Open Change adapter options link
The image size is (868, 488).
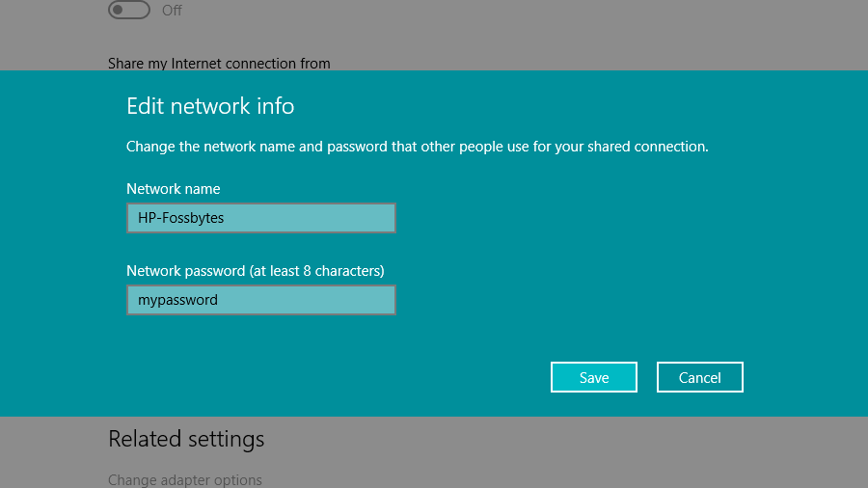[x=185, y=479]
